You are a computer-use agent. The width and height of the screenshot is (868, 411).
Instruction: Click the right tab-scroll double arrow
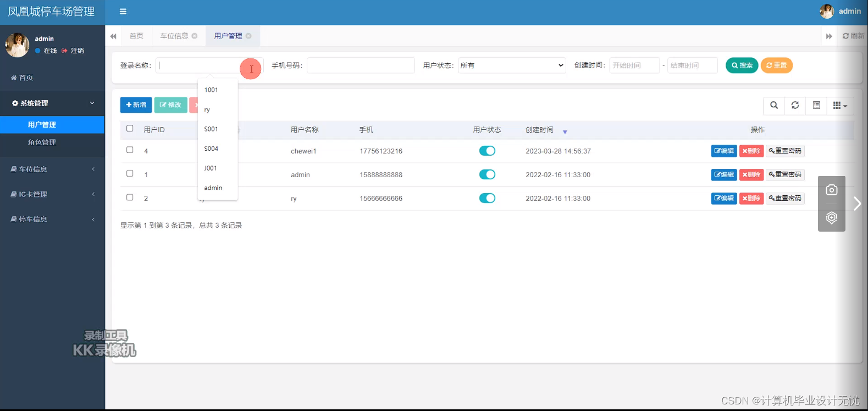pos(829,36)
